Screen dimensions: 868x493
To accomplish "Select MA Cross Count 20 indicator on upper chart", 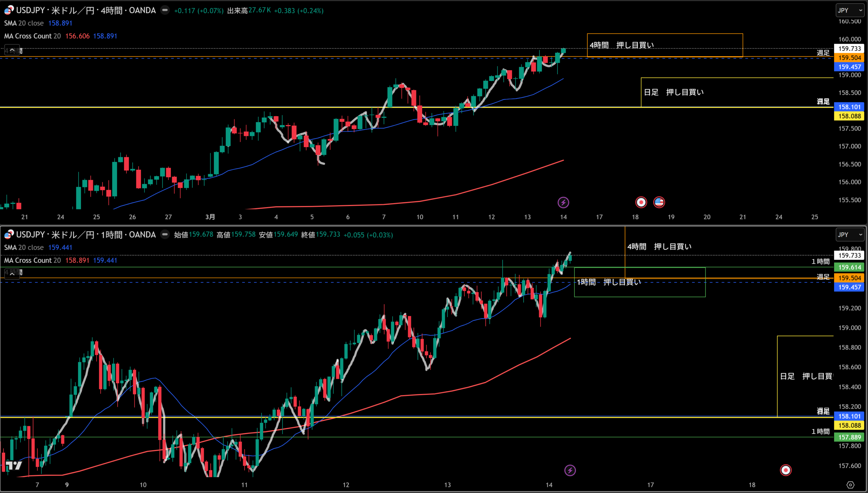I will point(33,36).
